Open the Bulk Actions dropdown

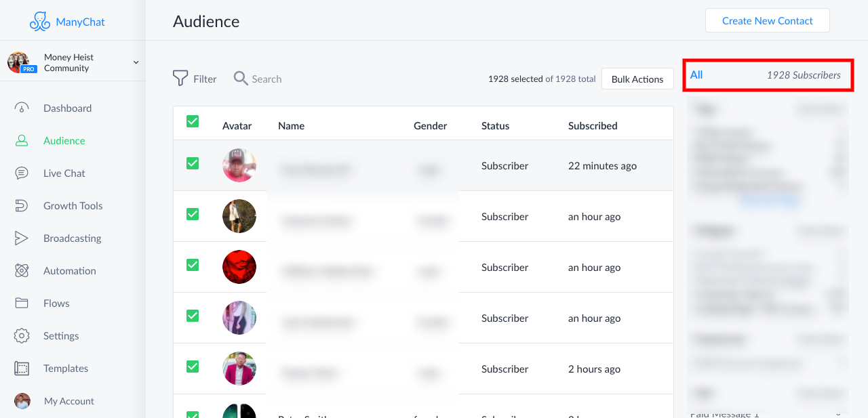click(637, 79)
